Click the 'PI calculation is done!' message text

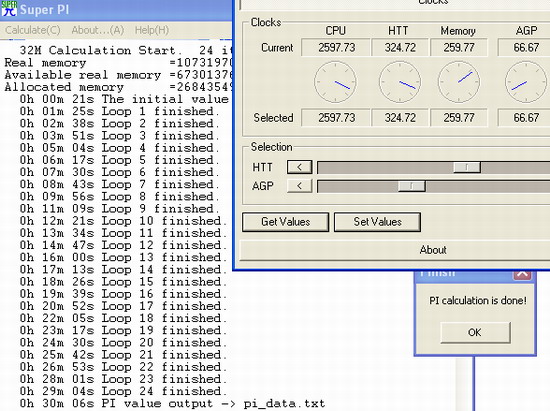[x=478, y=301]
